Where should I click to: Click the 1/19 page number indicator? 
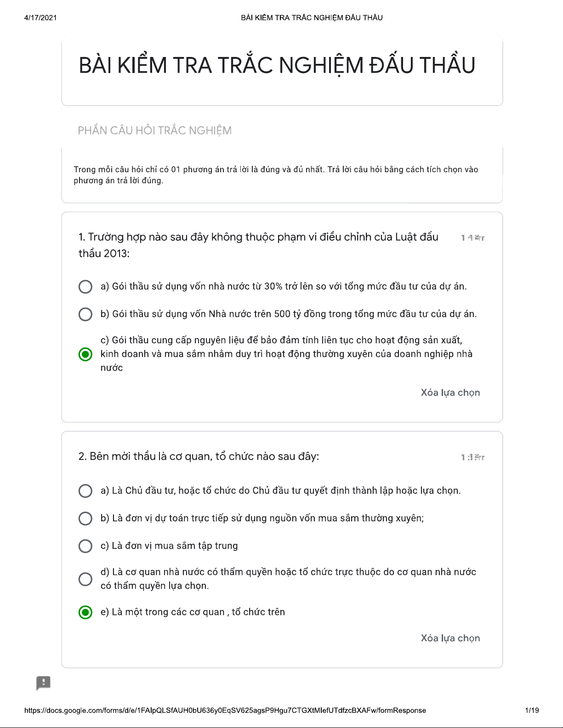532,710
